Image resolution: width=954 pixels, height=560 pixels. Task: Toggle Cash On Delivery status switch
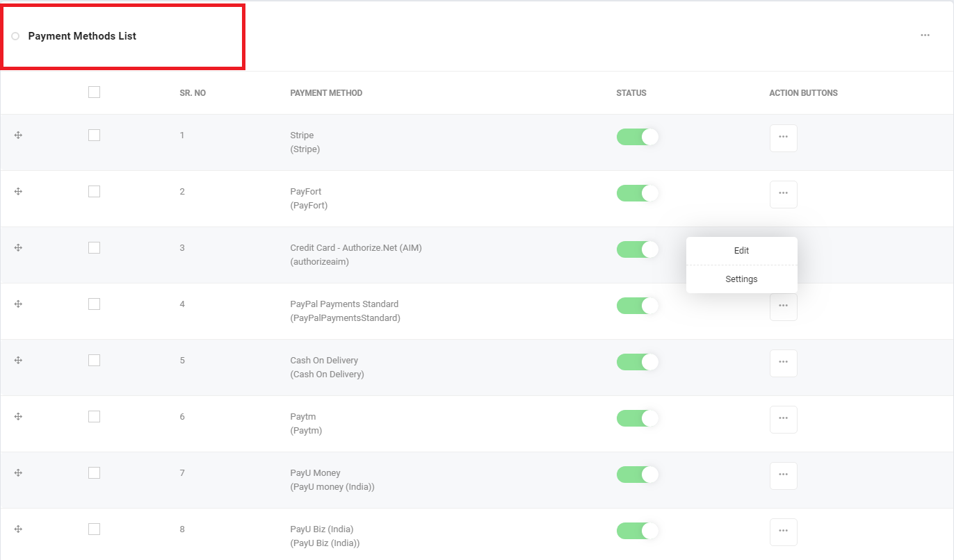(638, 362)
